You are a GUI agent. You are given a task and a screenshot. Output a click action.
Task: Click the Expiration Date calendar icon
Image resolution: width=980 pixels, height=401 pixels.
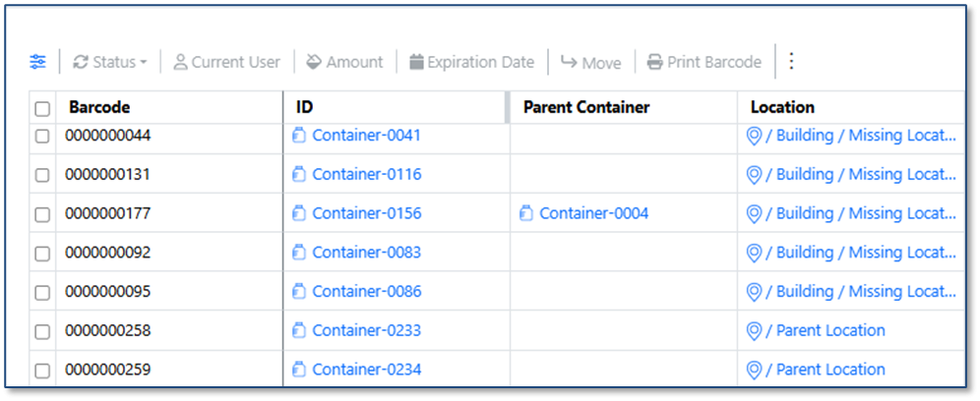pos(416,62)
